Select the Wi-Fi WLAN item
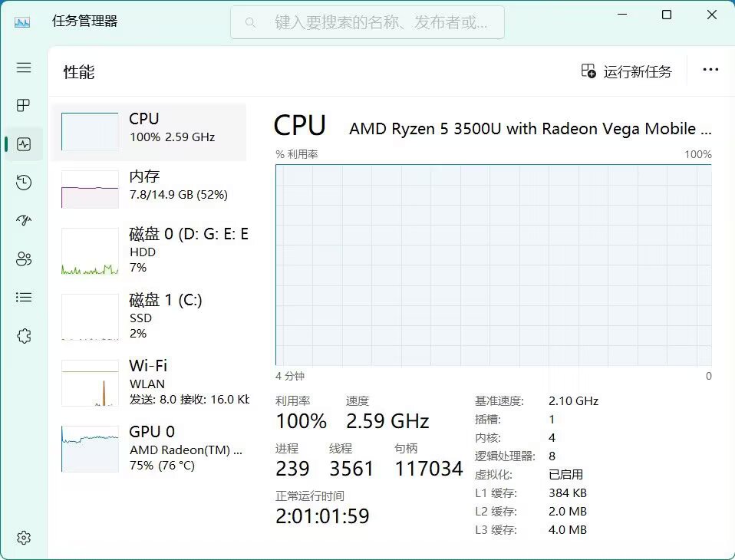Screen dimensions: 735x560 pyautogui.click(x=149, y=382)
